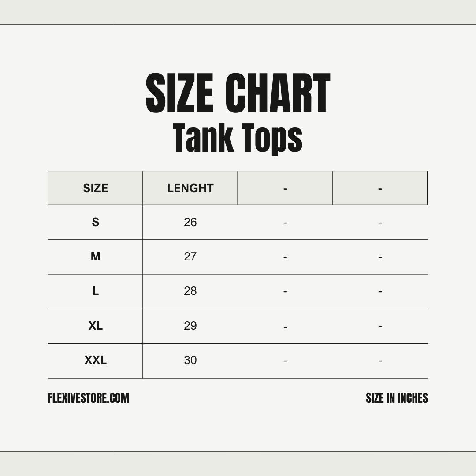Viewport: 476px width, 476px height.
Task: Click the last column header dash
Action: pyautogui.click(x=380, y=189)
